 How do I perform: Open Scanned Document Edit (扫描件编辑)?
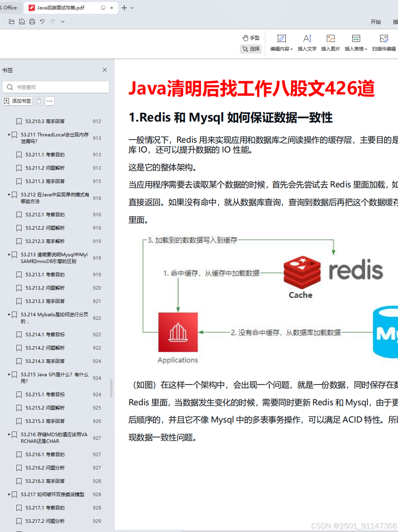[x=384, y=43]
